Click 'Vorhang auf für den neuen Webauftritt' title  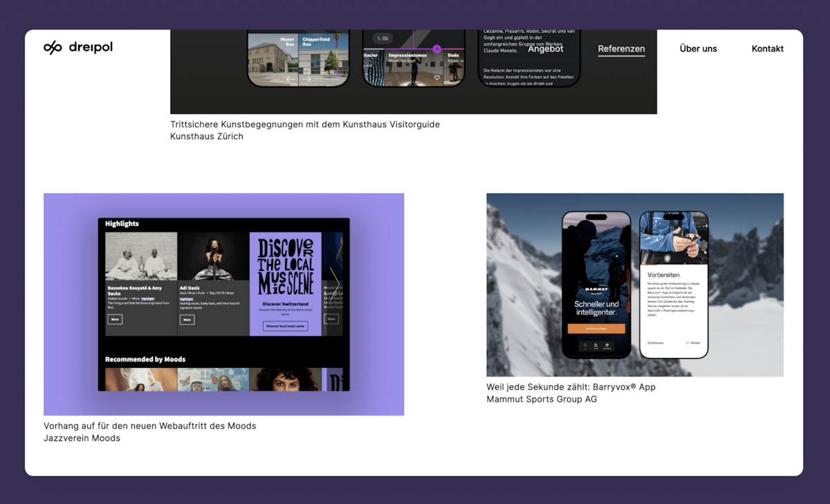pyautogui.click(x=149, y=426)
